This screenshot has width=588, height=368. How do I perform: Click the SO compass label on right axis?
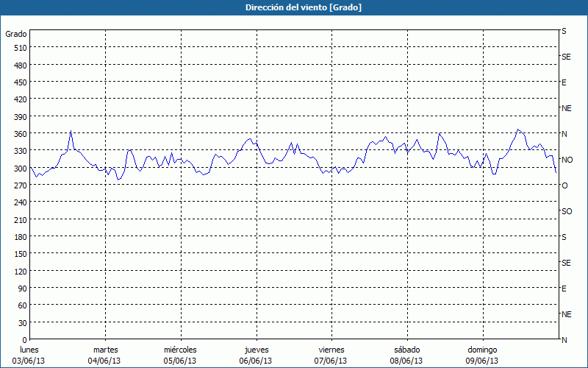pos(566,211)
